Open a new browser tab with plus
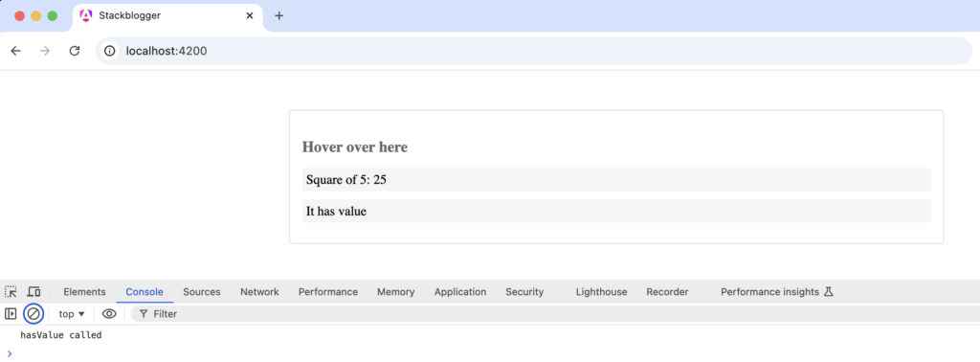 [279, 15]
